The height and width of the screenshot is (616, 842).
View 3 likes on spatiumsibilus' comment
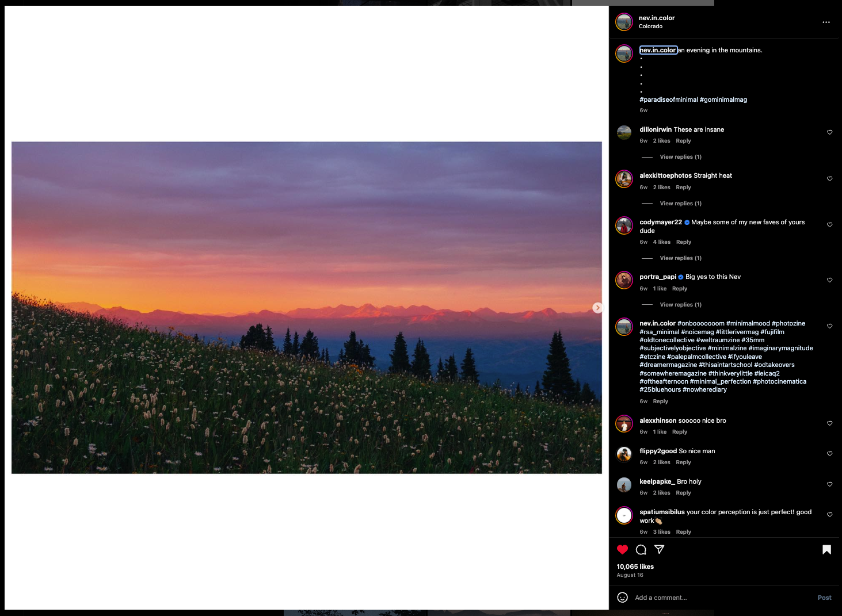(x=661, y=532)
